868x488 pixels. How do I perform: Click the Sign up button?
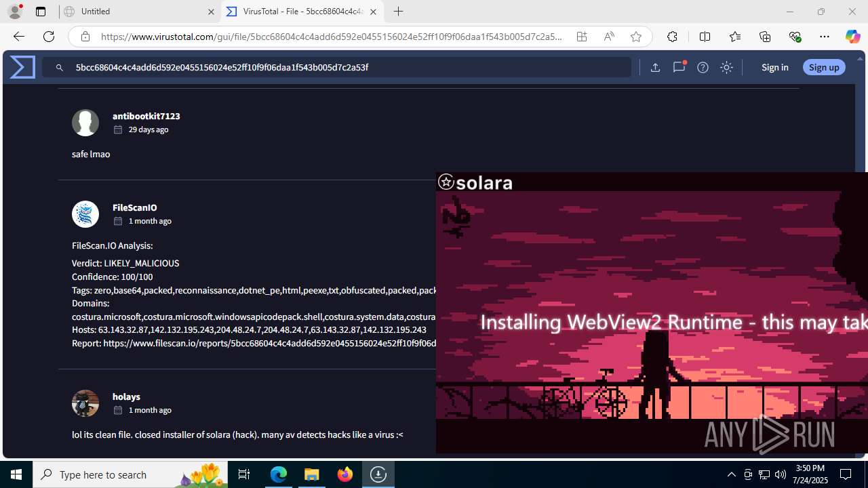point(824,67)
